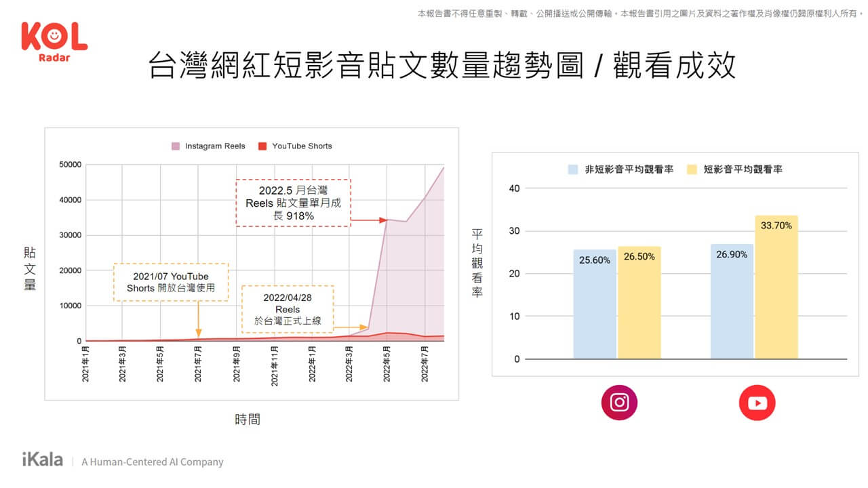Click the 26.50% bar label
This screenshot has width=868, height=488.
pyautogui.click(x=639, y=258)
